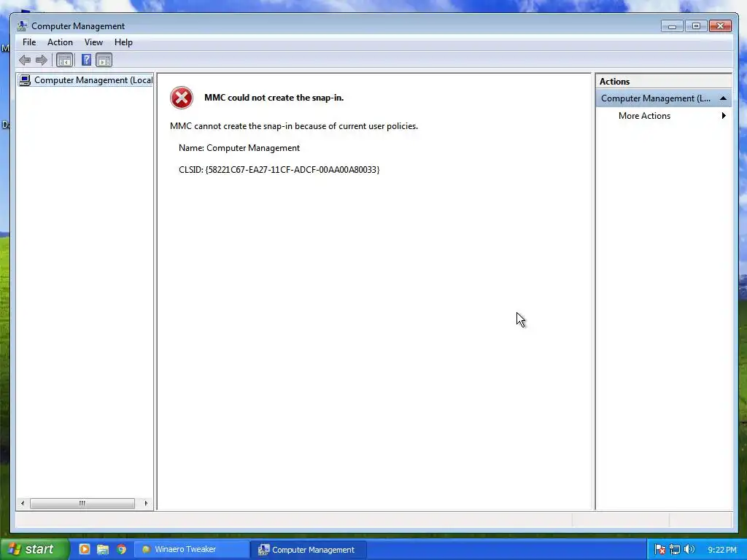Click the taskbar clock showing 9:22 PM
This screenshot has width=747, height=560.
(x=721, y=550)
